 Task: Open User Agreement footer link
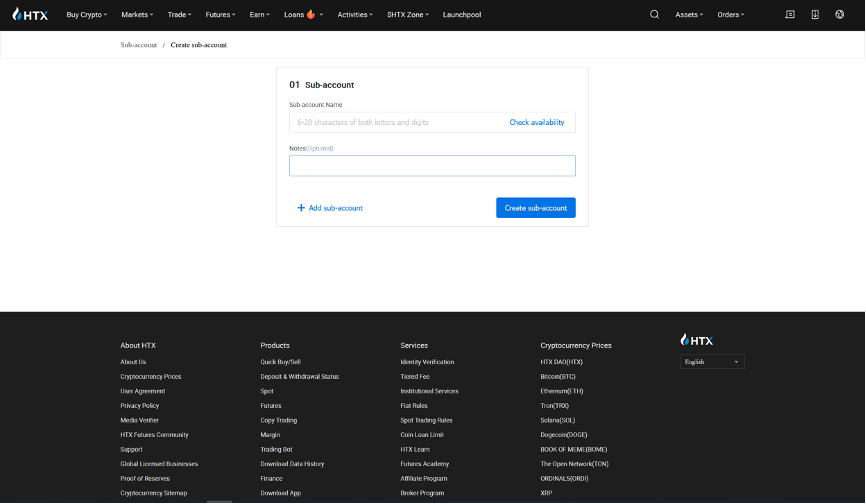coord(142,391)
